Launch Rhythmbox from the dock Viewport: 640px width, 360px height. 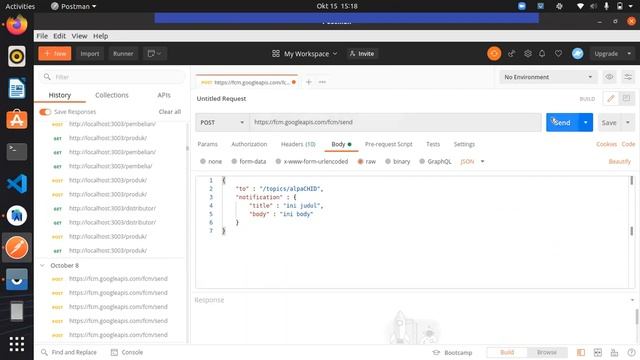pyautogui.click(x=17, y=56)
